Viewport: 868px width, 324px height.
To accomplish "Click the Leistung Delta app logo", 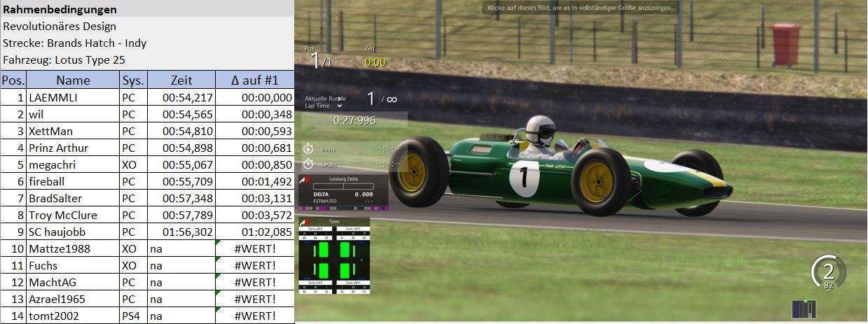I will pos(304,178).
